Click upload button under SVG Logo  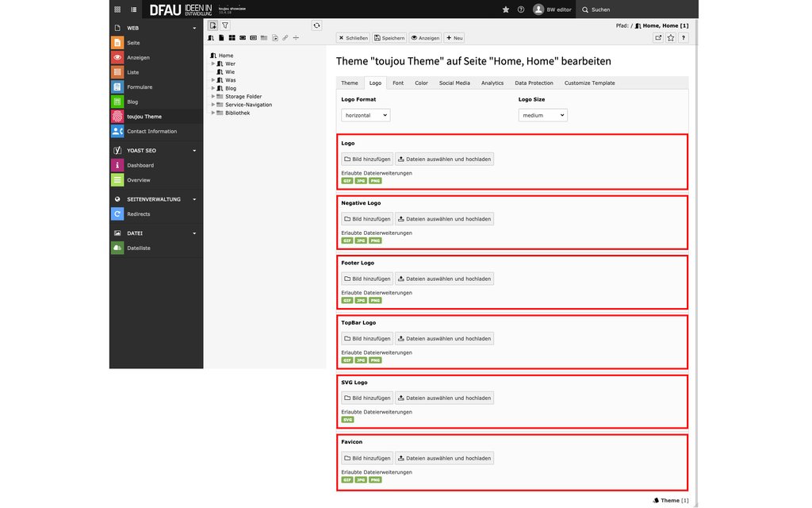(444, 398)
